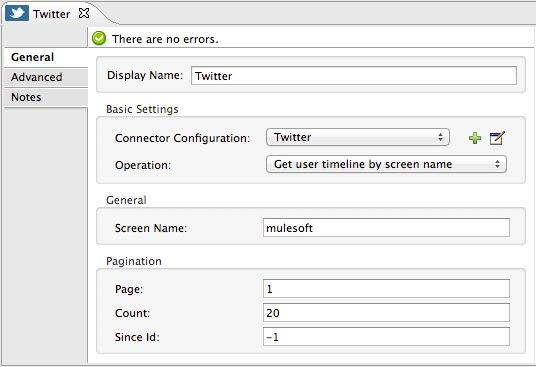Click the 'Page:' label

tap(129, 289)
